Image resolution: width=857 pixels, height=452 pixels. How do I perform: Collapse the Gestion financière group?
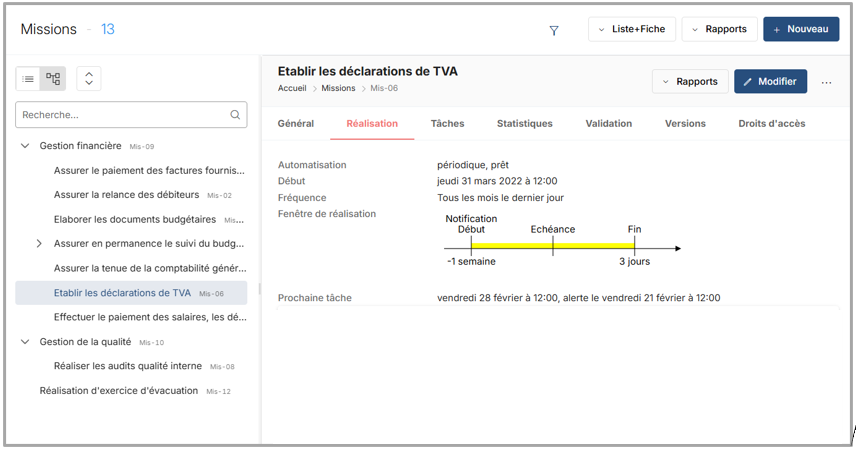pos(25,146)
